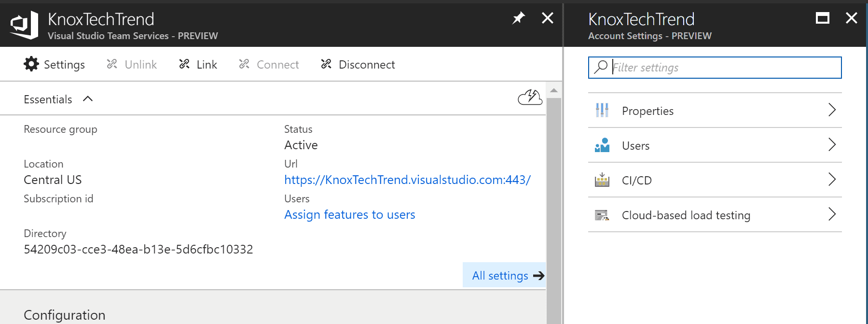Click the Visual Studio logo icon
Viewport: 868px width, 324px height.
click(x=24, y=25)
